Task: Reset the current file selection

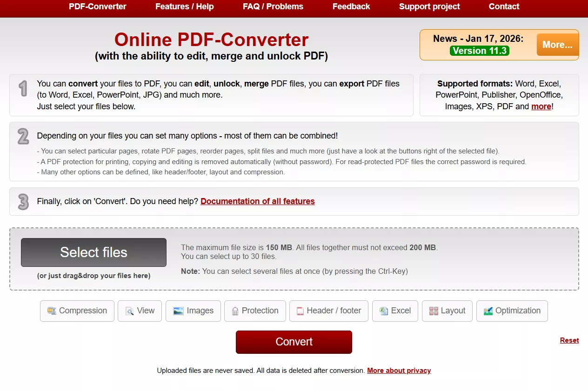Action: click(569, 340)
